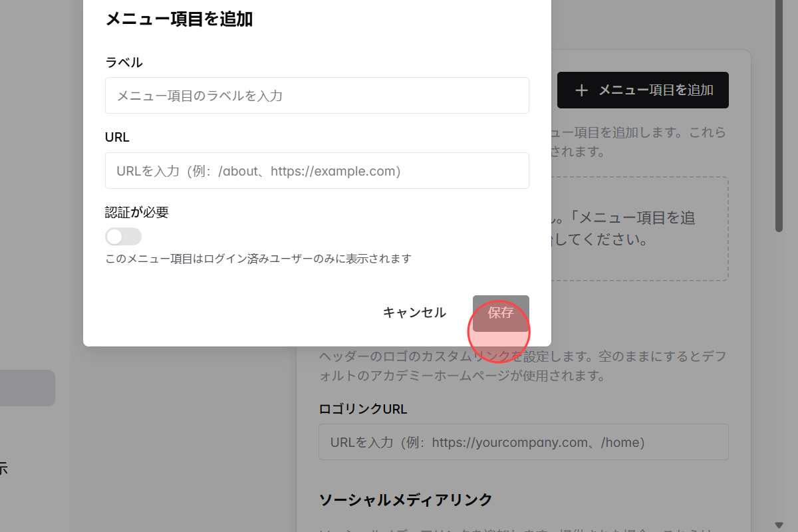Click the ロゴリンクURL section label
Image resolution: width=798 pixels, height=532 pixels.
[363, 408]
